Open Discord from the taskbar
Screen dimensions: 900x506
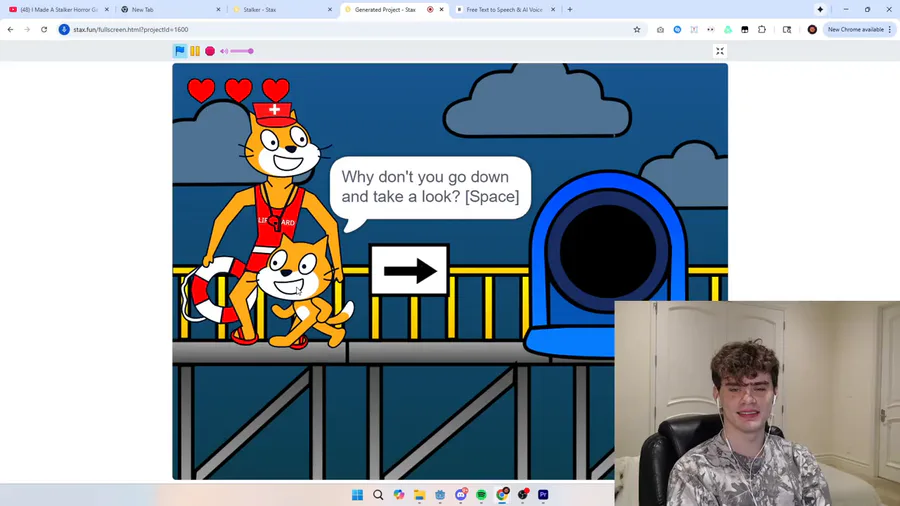[x=461, y=495]
